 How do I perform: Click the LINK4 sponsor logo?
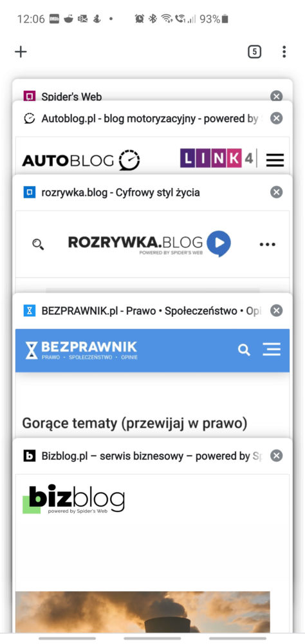(x=217, y=158)
